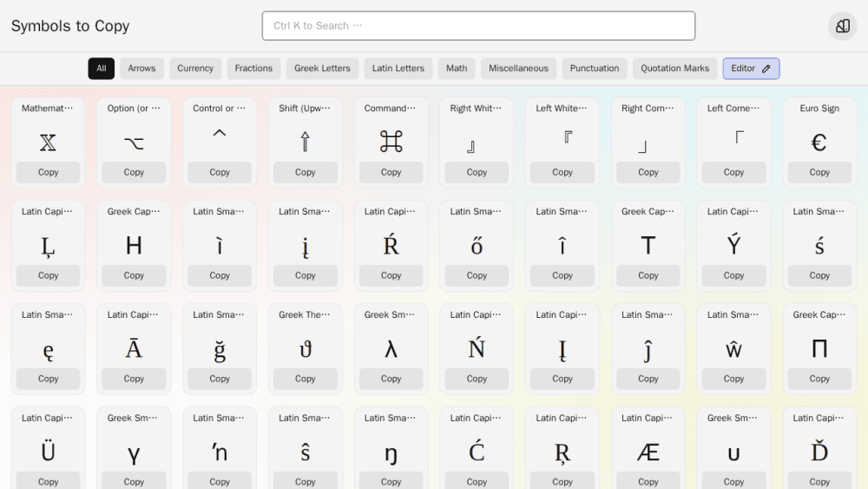Open the Currency category
This screenshot has height=489, width=868.
click(195, 69)
